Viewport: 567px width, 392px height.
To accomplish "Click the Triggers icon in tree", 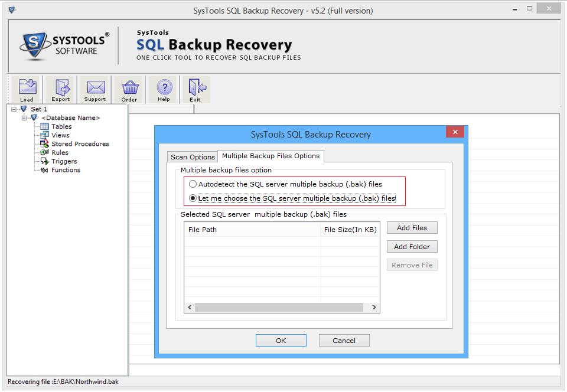I will click(x=44, y=161).
